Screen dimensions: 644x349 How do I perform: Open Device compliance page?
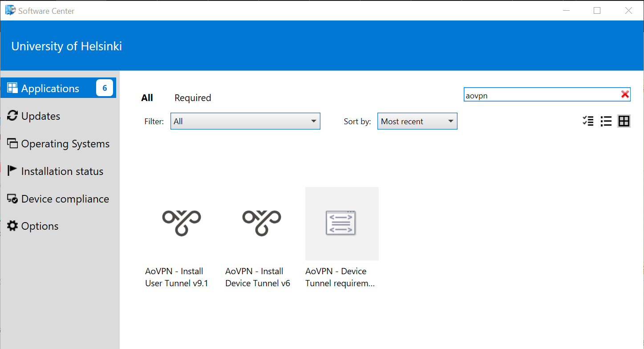(58, 199)
